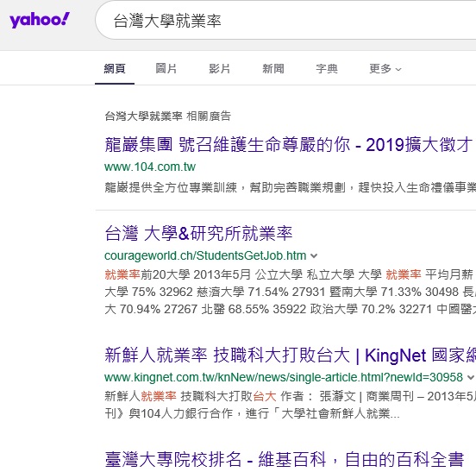This screenshot has height=472, width=476.
Task: Click the 龍巖提供全方位專業訓練 ad description
Action: click(x=291, y=187)
